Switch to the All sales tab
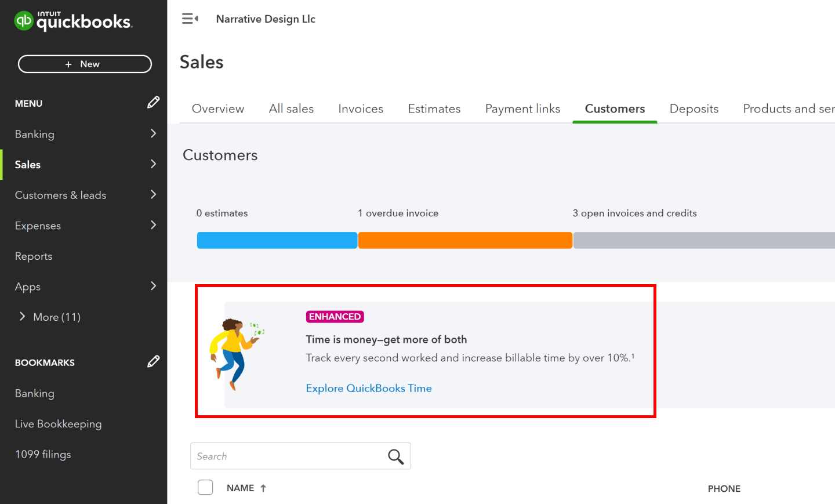 291,108
